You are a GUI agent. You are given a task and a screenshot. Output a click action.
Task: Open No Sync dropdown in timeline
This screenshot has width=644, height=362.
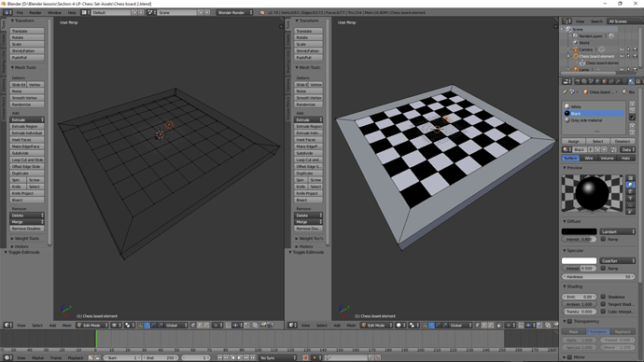277,358
